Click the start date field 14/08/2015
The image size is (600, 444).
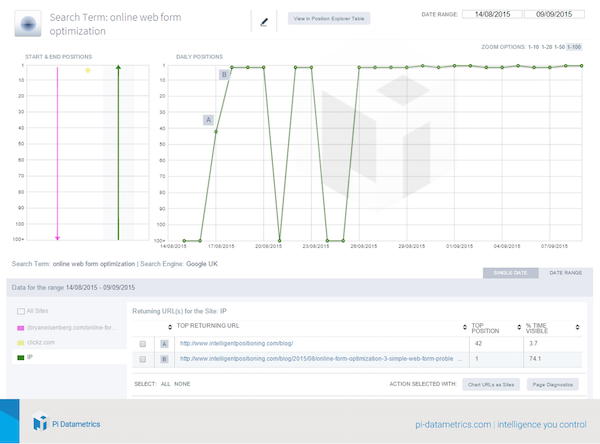[x=492, y=14]
